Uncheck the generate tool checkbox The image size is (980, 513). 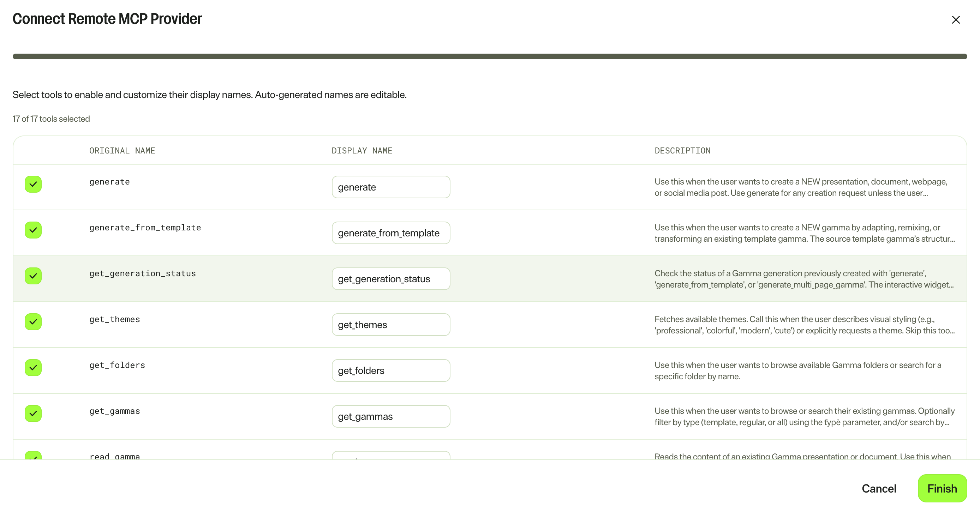click(x=33, y=184)
